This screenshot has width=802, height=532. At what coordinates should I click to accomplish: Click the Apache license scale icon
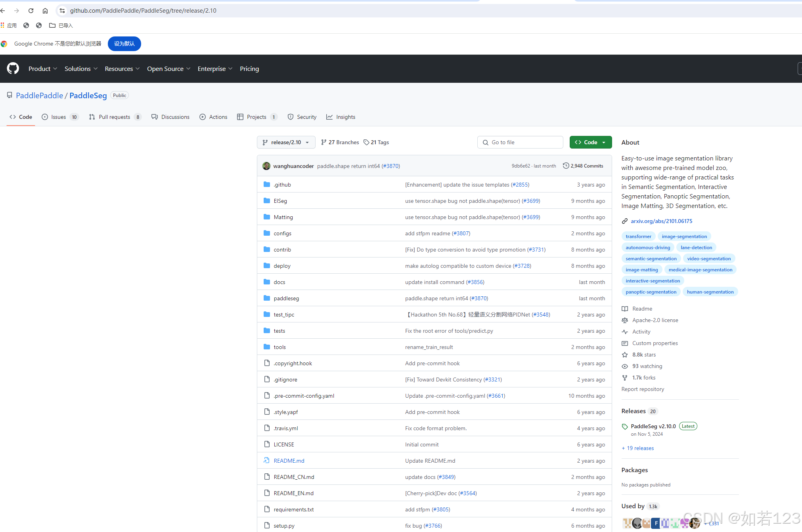(x=625, y=320)
